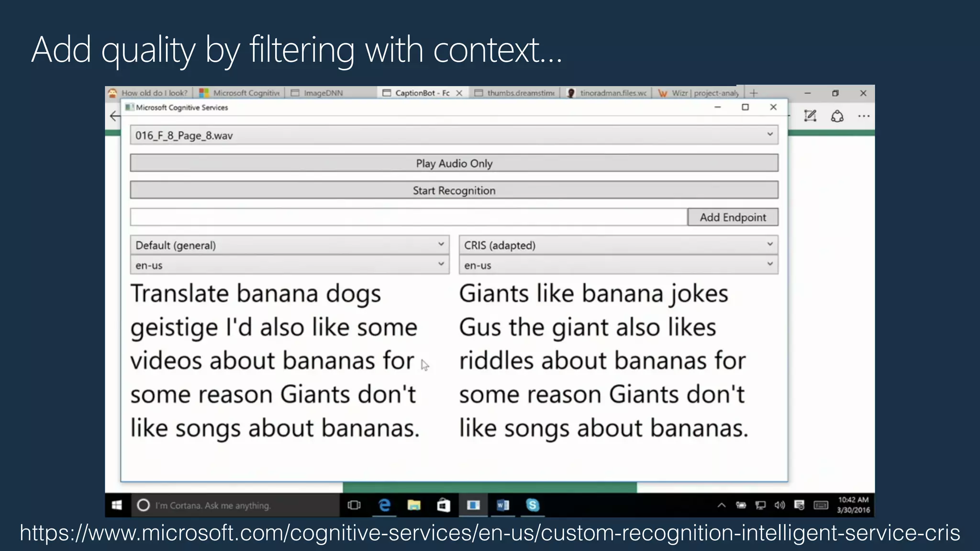The image size is (980, 551).
Task: Switch to the tinoradman.files tab
Action: click(x=607, y=93)
